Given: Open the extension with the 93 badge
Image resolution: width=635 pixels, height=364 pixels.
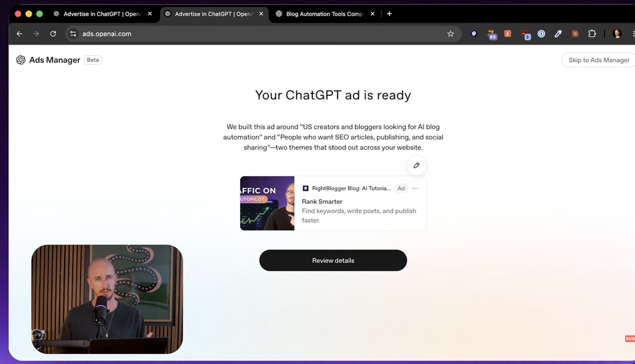Looking at the screenshot, I should pos(492,35).
